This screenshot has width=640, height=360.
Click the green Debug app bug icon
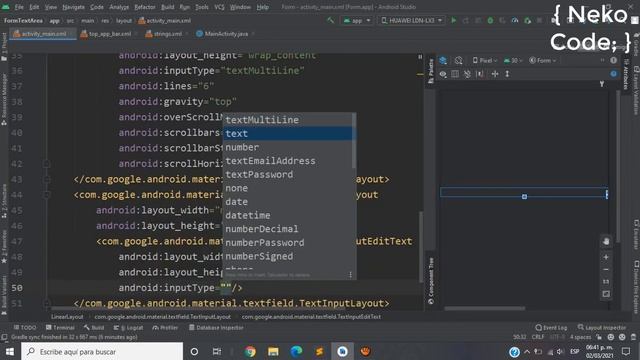tap(490, 20)
